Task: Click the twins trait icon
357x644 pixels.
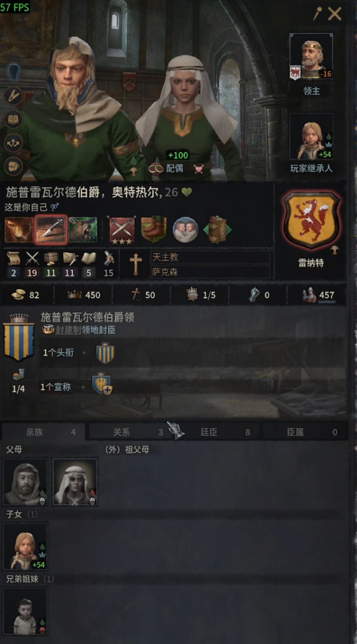Action: [185, 229]
